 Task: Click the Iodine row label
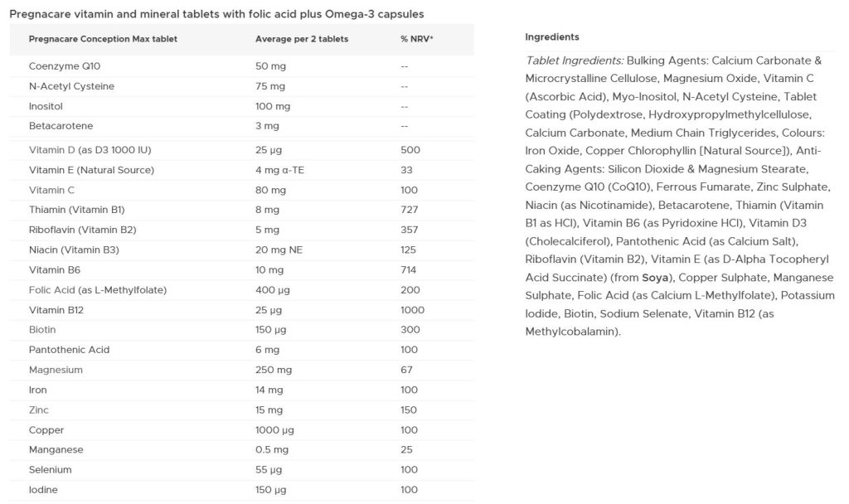[44, 490]
